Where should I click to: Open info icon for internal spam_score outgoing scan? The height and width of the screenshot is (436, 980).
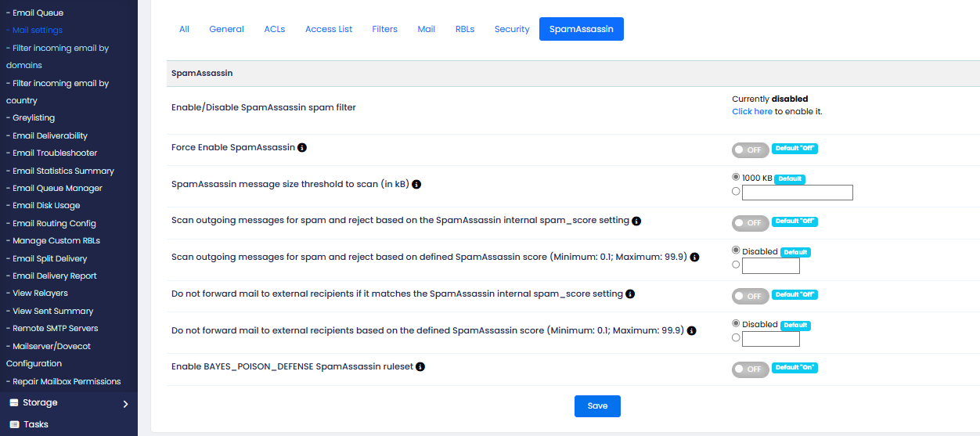[636, 221]
